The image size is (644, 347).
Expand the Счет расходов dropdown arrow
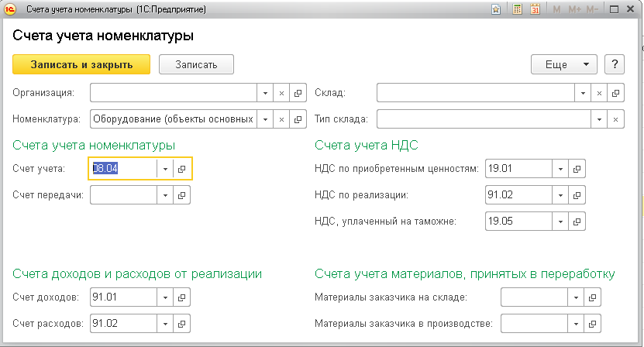(165, 324)
